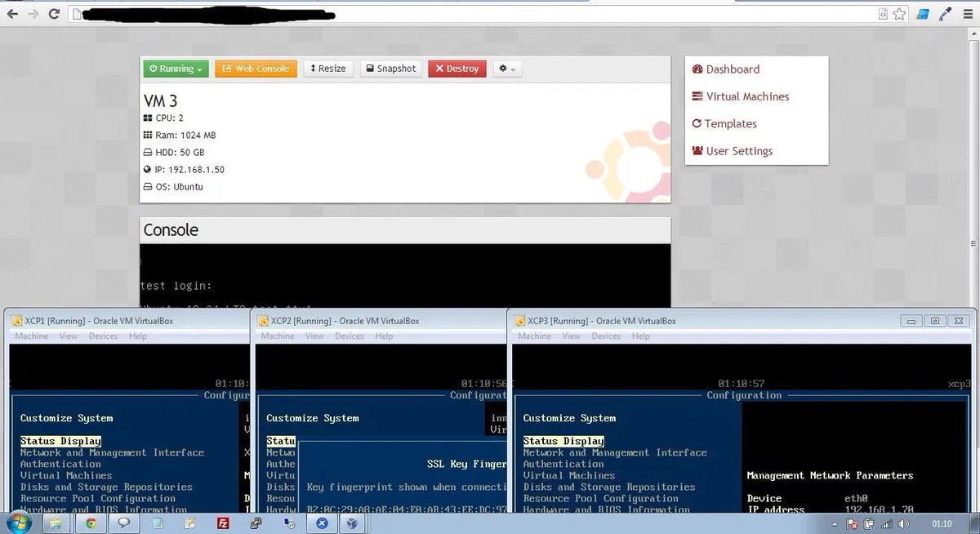Select Status Display in XCP1 window

60,441
